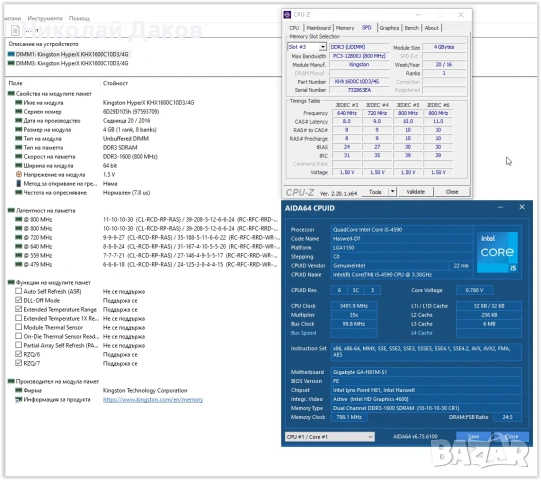Select DIMM1 Kingston HyperX memory chip icon
541x480 pixels.
pos(11,55)
